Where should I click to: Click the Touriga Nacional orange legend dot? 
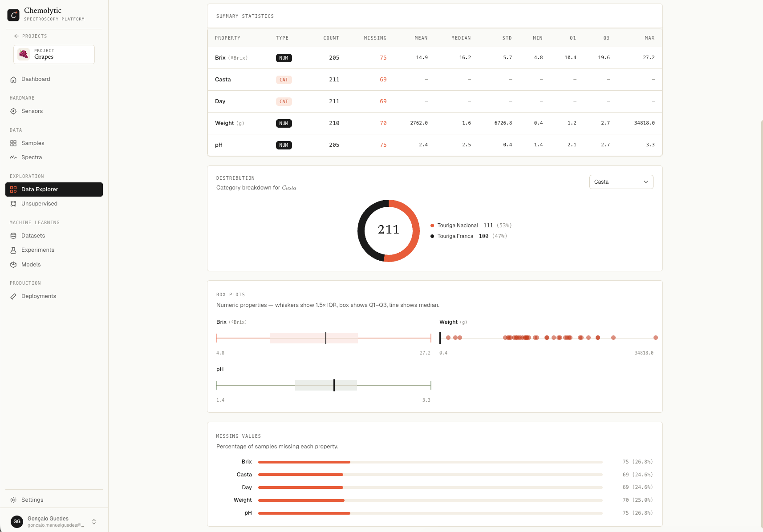point(432,226)
